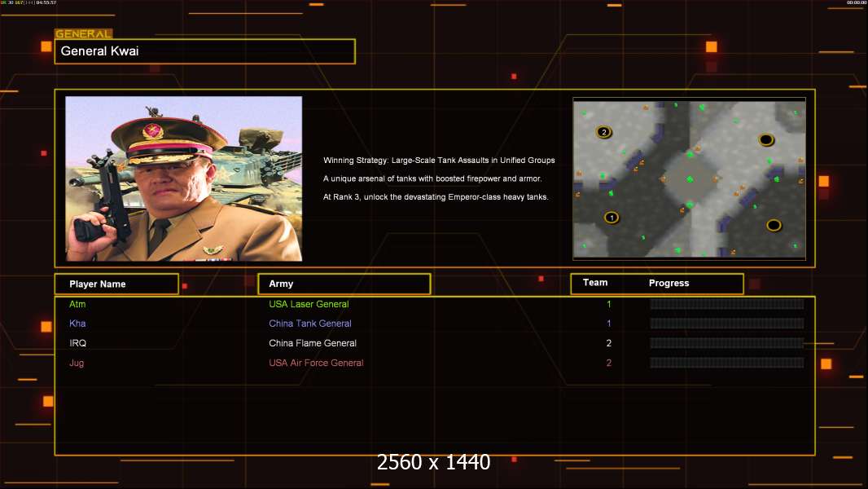Click the USA Laser General army text

tap(309, 304)
